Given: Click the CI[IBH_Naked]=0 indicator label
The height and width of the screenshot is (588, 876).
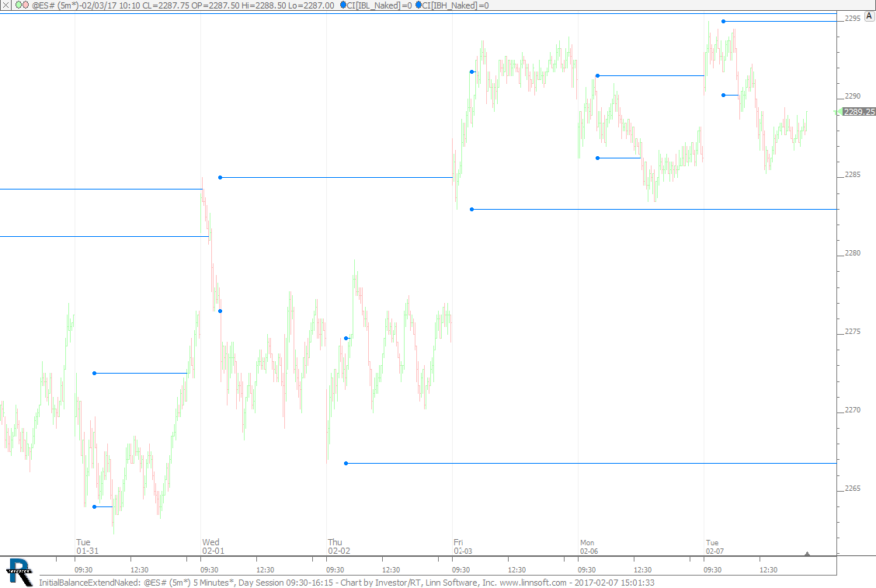Looking at the screenshot, I should tap(455, 5).
